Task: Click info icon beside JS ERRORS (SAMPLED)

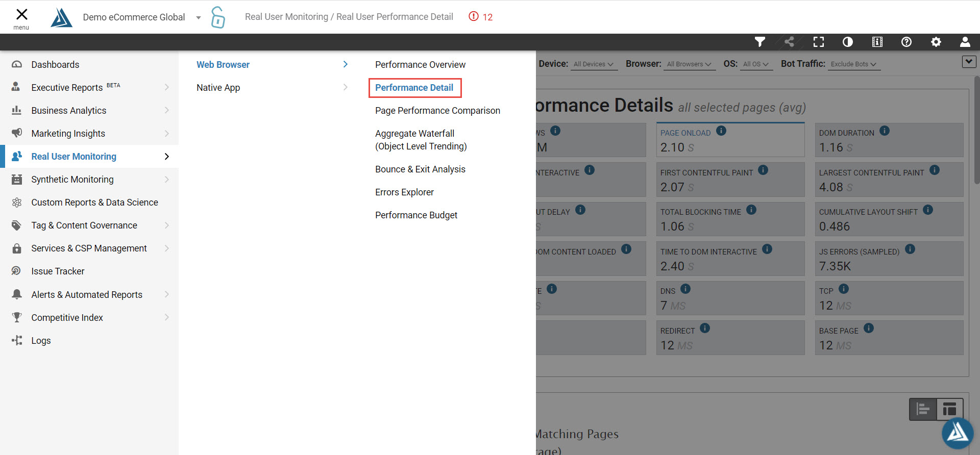Action: pos(910,249)
